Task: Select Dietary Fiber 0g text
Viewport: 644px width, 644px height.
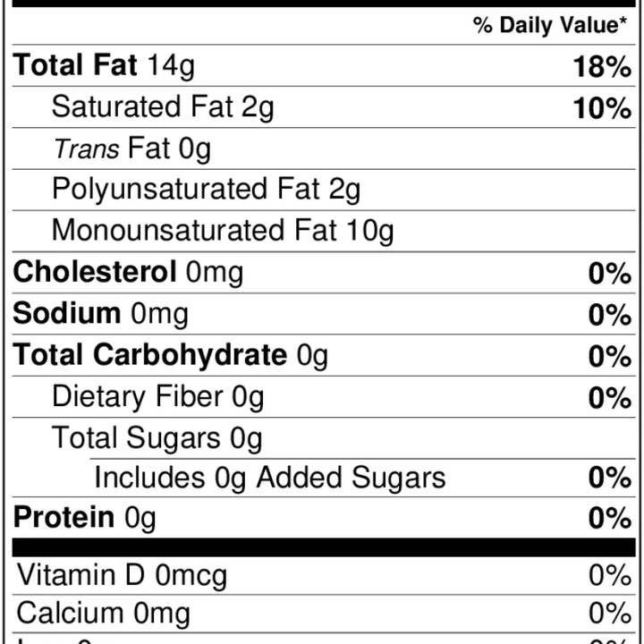Action: coord(157,397)
